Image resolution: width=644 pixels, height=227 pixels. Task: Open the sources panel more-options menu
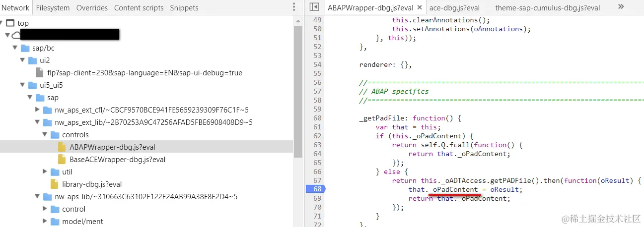294,7
